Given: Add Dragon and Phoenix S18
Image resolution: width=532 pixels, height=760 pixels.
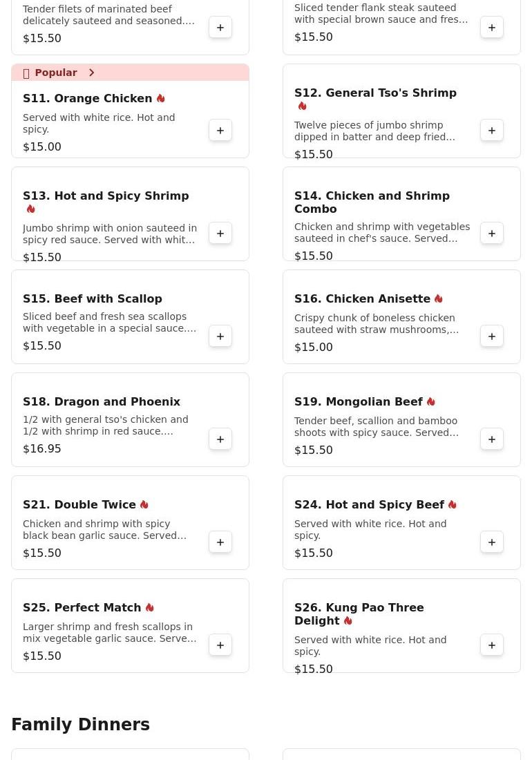Looking at the screenshot, I should pos(220,439).
